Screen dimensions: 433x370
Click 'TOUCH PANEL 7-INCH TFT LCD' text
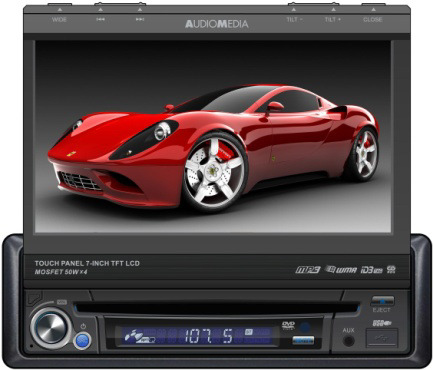click(x=87, y=263)
